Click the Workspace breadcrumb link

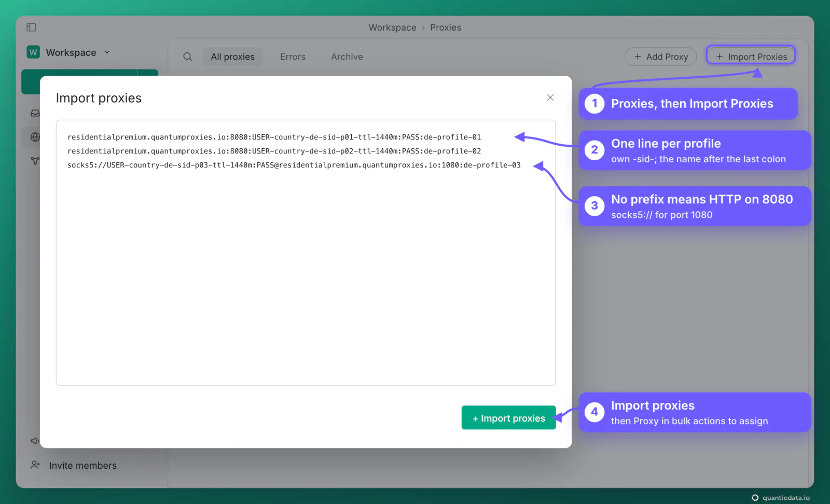point(392,27)
